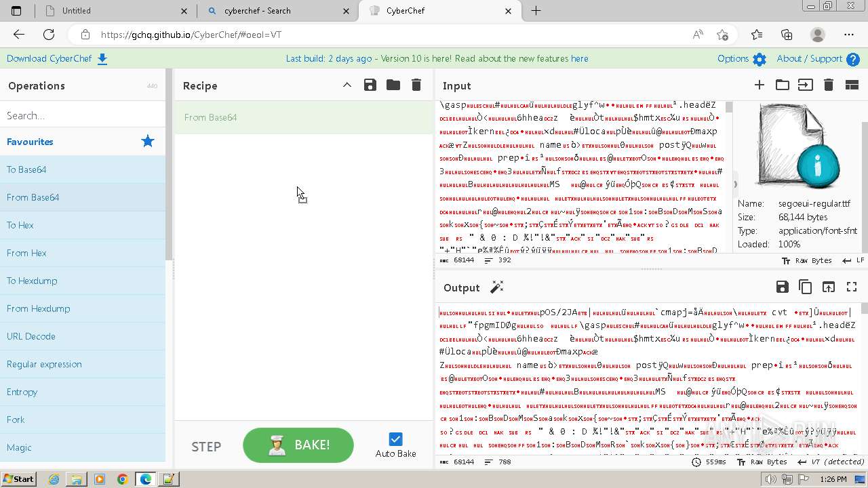Select the From Base64 step in the recipe
The width and height of the screenshot is (868, 488).
coord(304,117)
